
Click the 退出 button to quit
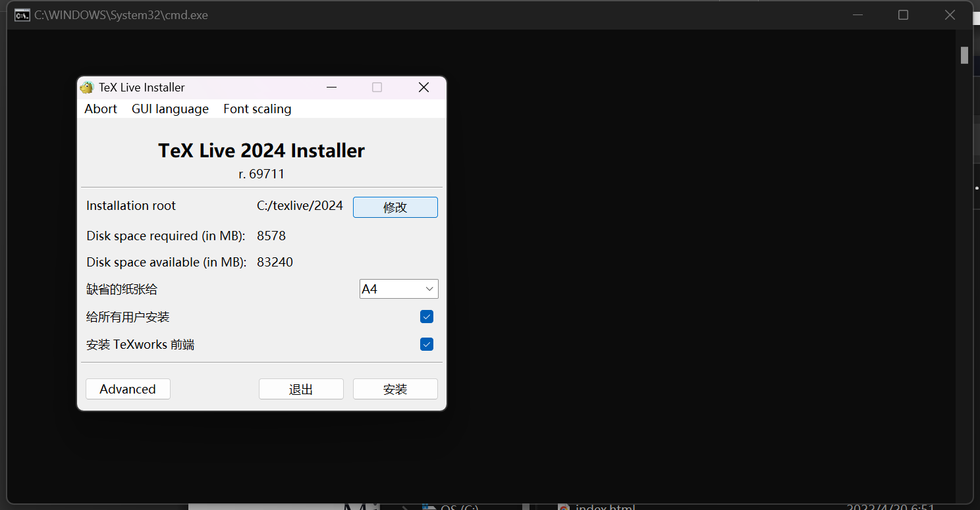click(x=301, y=389)
